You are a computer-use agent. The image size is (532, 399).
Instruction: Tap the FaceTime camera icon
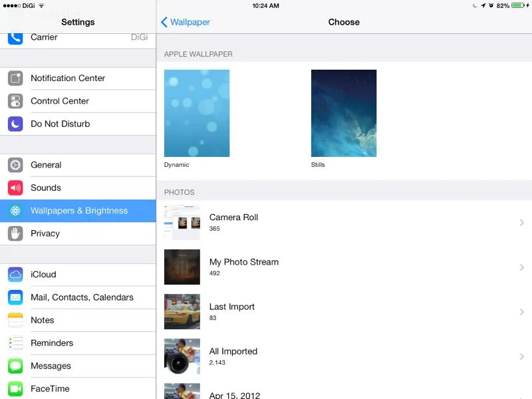15,388
